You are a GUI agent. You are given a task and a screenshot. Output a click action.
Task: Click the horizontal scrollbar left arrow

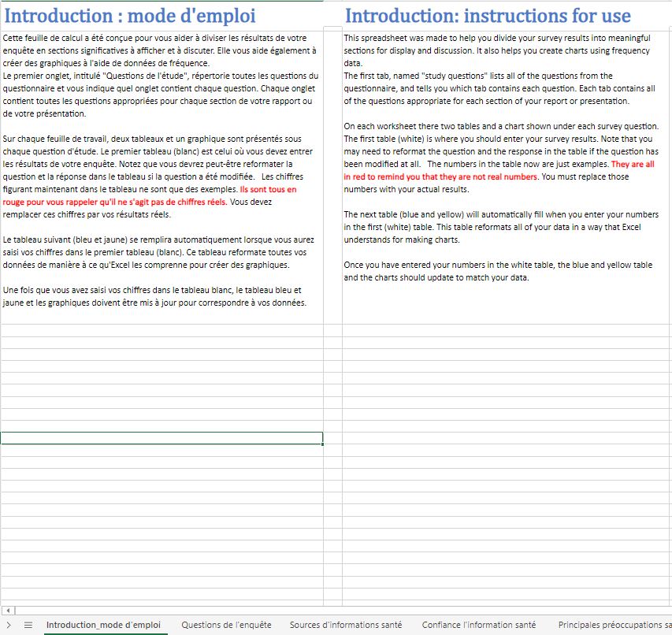pyautogui.click(x=9, y=611)
